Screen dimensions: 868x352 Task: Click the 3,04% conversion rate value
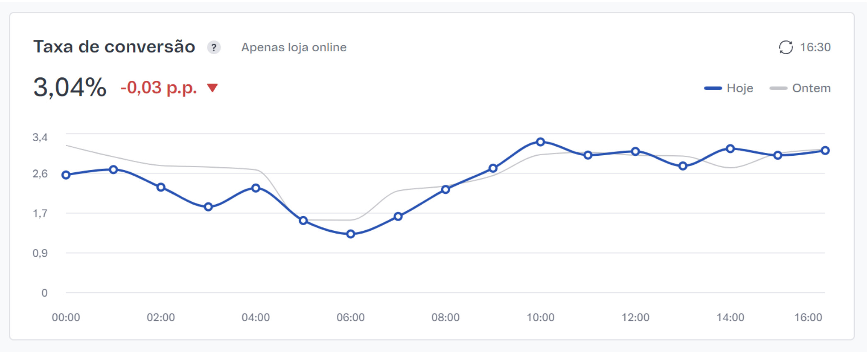(70, 87)
